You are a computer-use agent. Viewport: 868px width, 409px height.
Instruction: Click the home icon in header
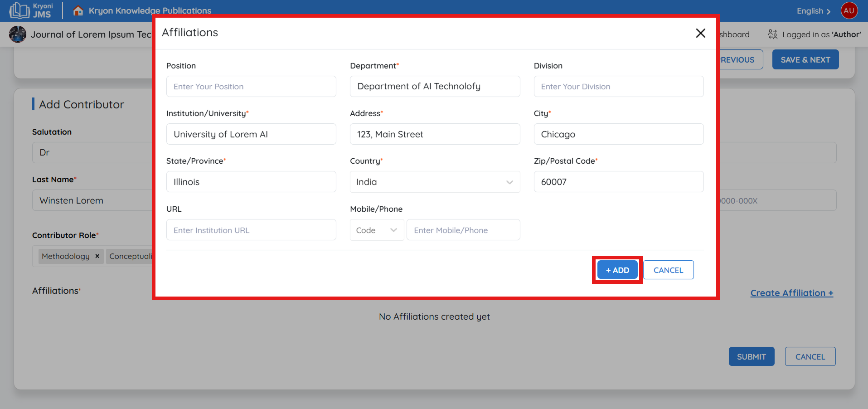pos(78,10)
